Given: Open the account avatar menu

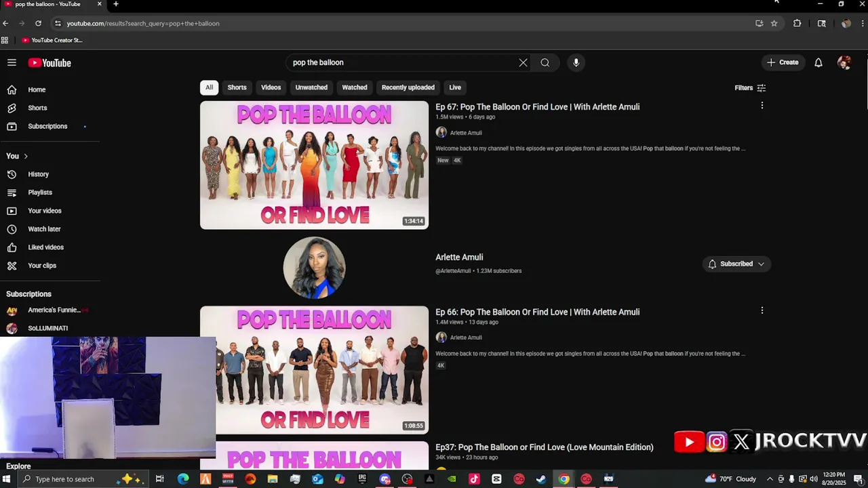Looking at the screenshot, I should point(844,62).
